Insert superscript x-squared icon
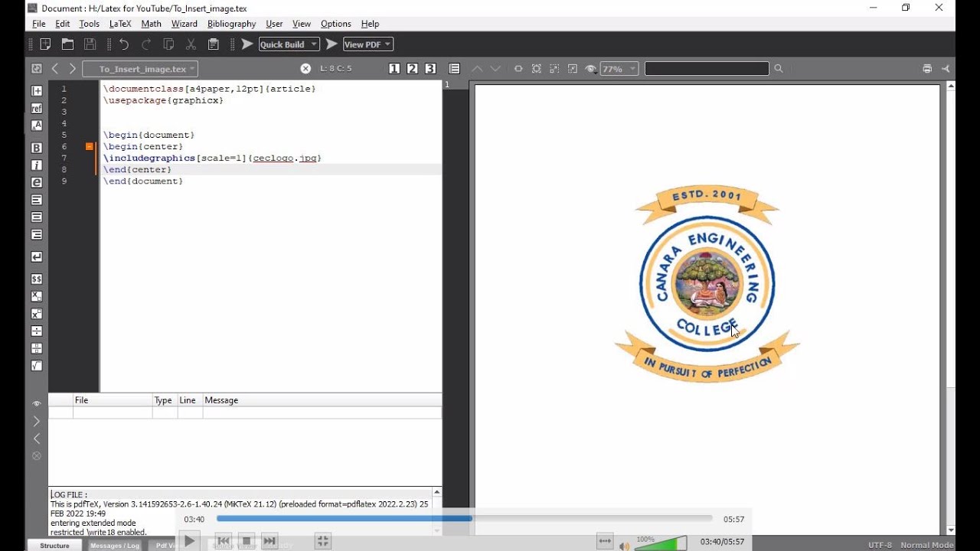The width and height of the screenshot is (980, 551). click(x=37, y=314)
